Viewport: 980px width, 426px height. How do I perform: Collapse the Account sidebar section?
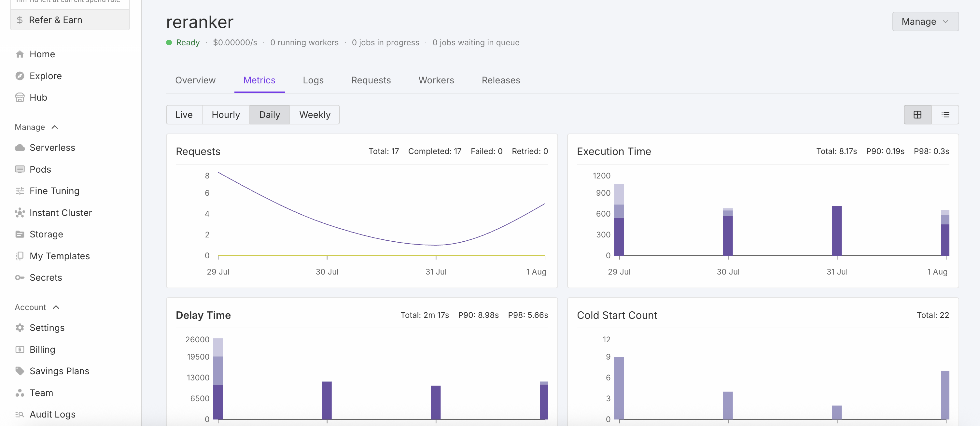(x=56, y=307)
